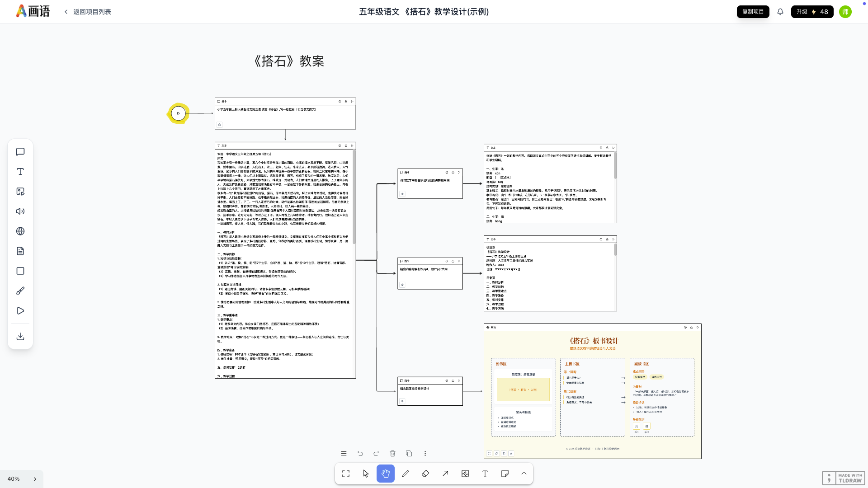The image size is (868, 488).
Task: Open the three-dot more options menu
Action: click(425, 453)
